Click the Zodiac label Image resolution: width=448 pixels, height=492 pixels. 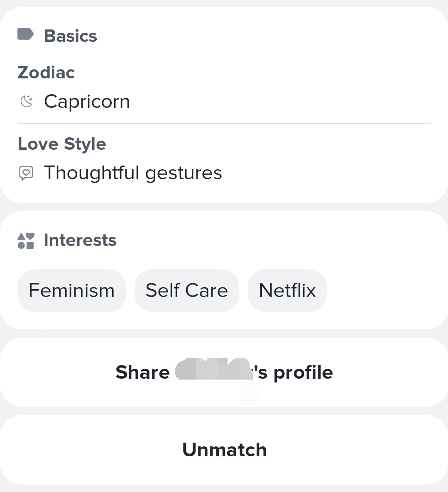(x=46, y=73)
